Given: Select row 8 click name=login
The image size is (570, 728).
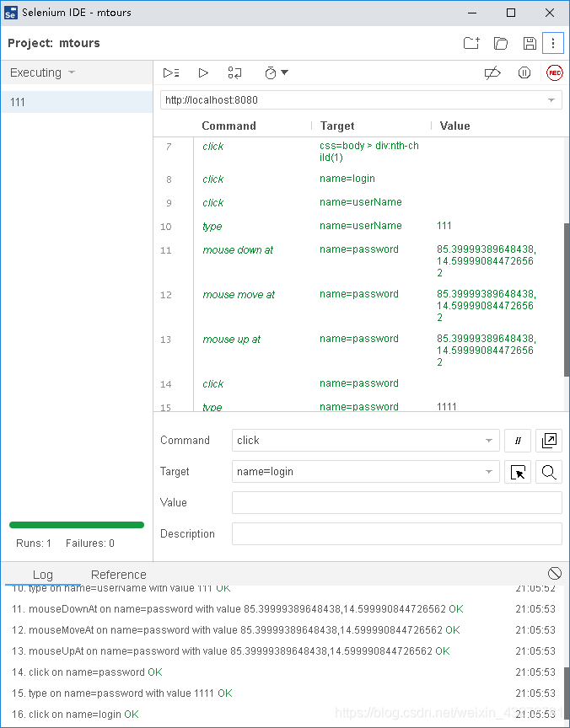Looking at the screenshot, I should [358, 179].
